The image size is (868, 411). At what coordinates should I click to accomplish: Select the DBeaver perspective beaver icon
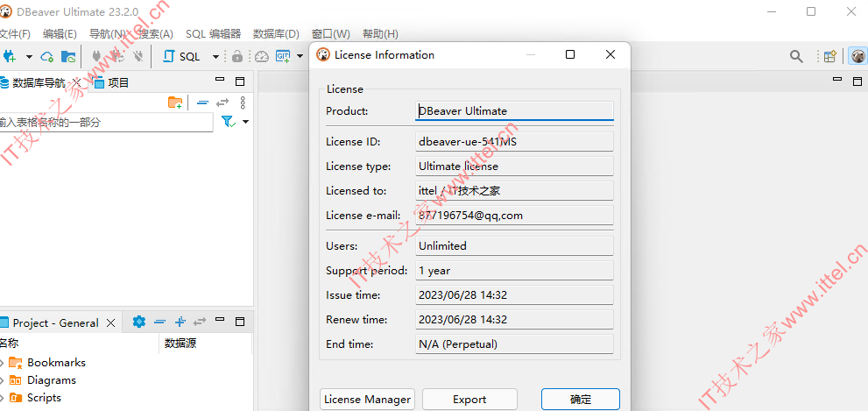pyautogui.click(x=858, y=56)
